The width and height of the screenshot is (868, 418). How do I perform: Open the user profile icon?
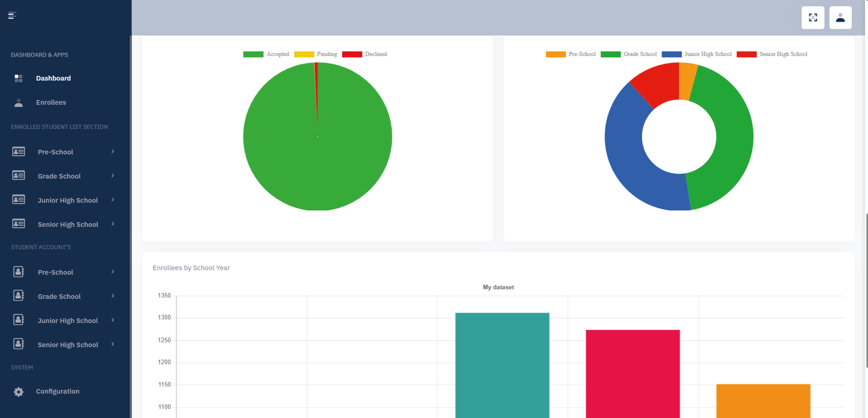point(840,18)
